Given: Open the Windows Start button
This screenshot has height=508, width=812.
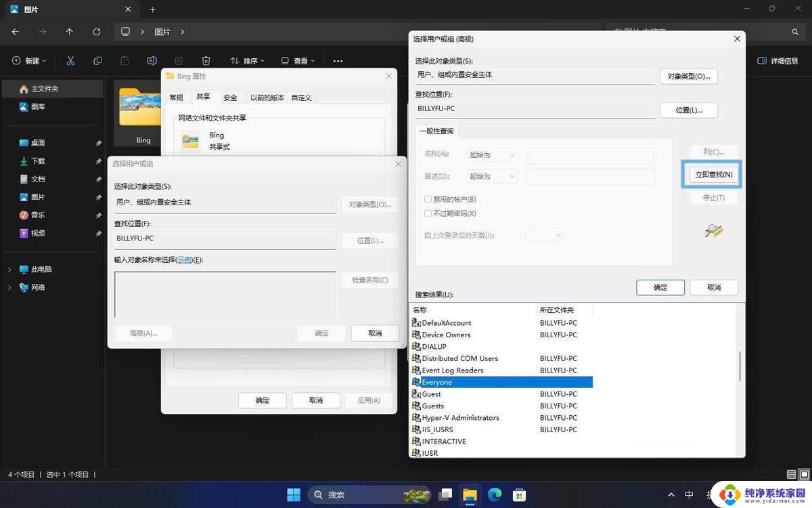Looking at the screenshot, I should (x=294, y=494).
